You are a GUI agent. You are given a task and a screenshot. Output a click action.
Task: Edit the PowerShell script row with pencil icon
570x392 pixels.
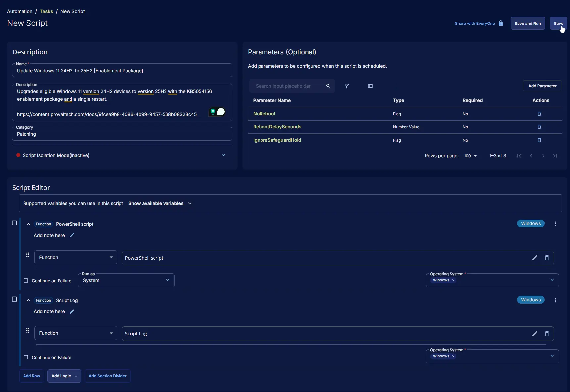534,258
